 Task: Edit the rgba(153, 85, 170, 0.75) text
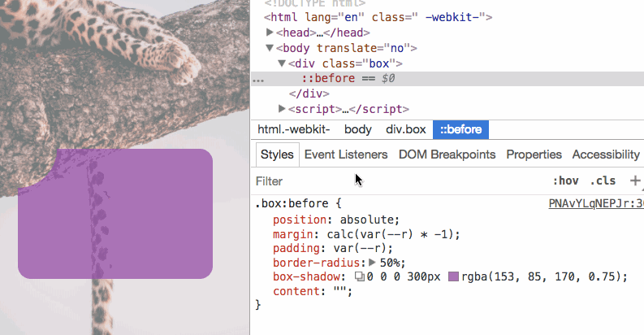coord(541,276)
